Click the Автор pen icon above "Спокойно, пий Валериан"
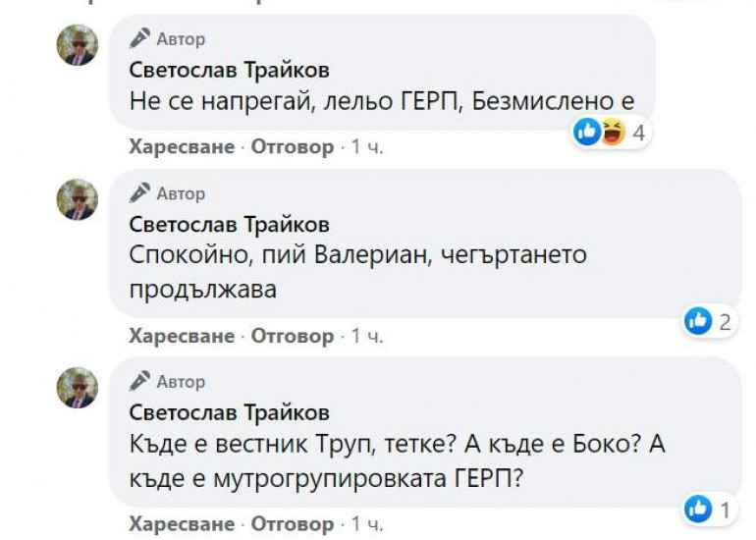The image size is (756, 540). click(x=140, y=193)
